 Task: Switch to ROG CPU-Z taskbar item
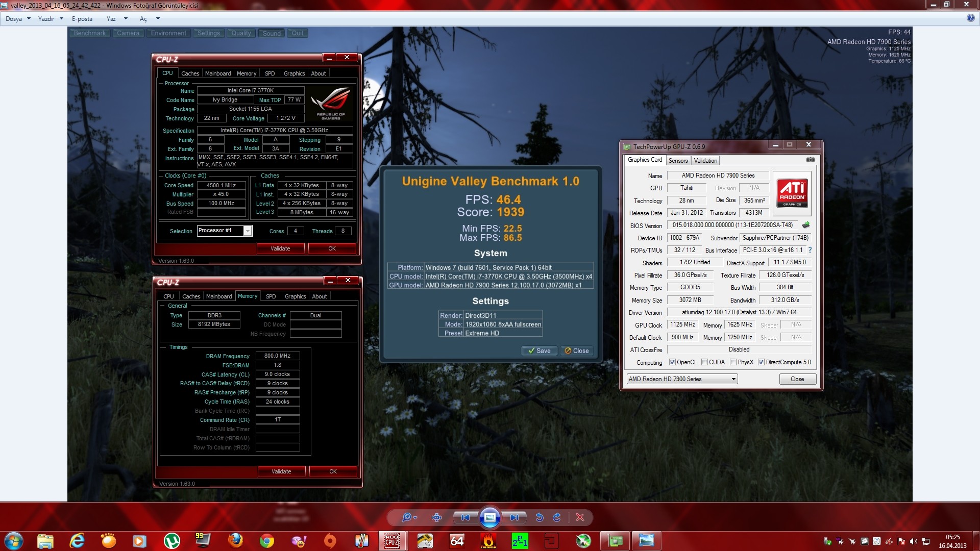point(392,541)
